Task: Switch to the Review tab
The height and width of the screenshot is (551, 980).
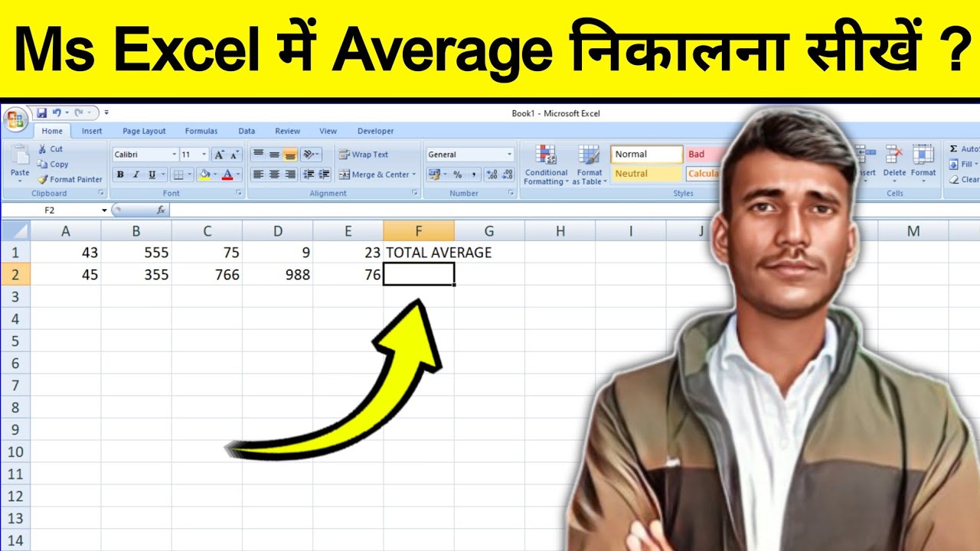Action: tap(288, 131)
